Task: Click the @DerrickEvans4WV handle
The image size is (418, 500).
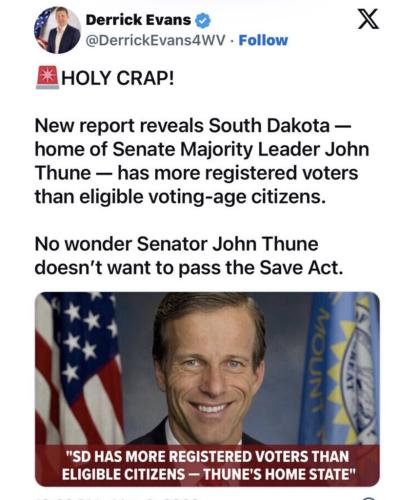Action: pos(156,40)
